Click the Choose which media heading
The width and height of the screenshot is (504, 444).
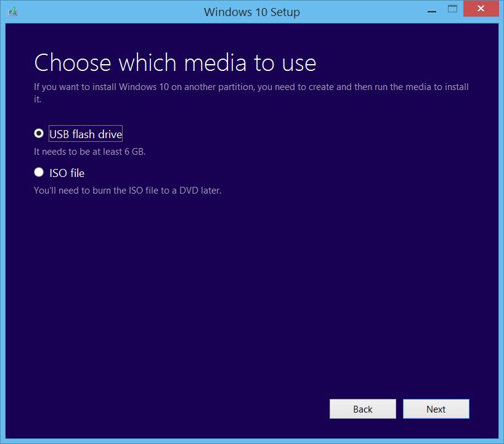pyautogui.click(x=174, y=62)
